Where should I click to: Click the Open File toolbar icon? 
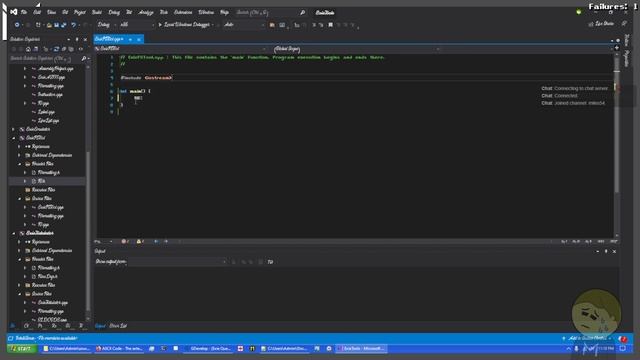click(x=49, y=25)
